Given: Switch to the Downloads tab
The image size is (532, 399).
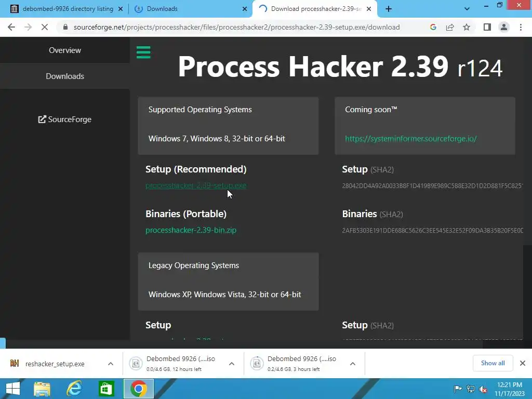Looking at the screenshot, I should (190, 9).
